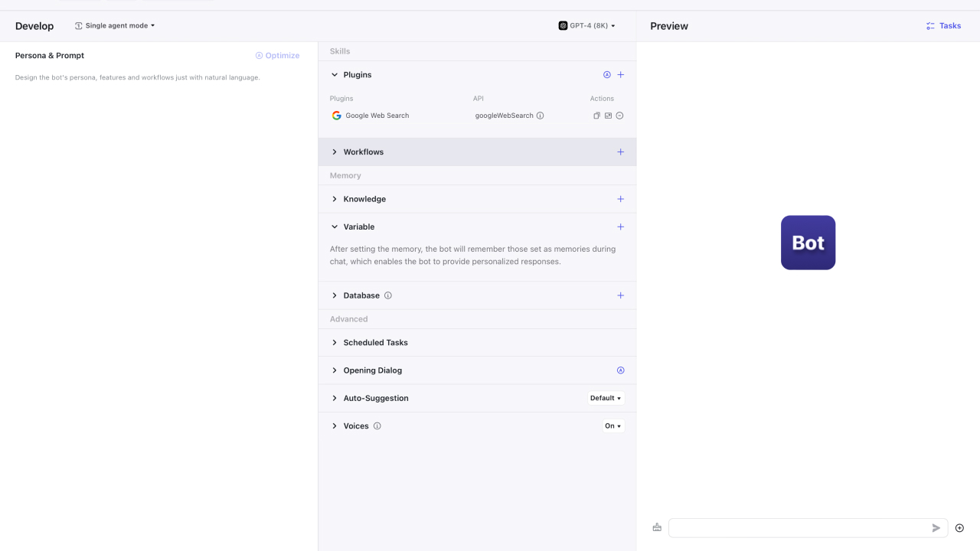Click the googleWebSearch API name
The width and height of the screenshot is (980, 551).
(x=504, y=116)
